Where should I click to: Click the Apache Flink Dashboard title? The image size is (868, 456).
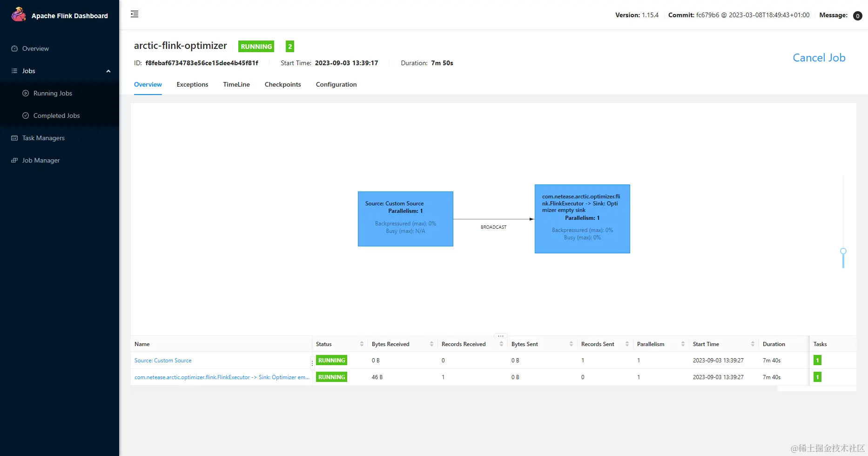pyautogui.click(x=70, y=16)
